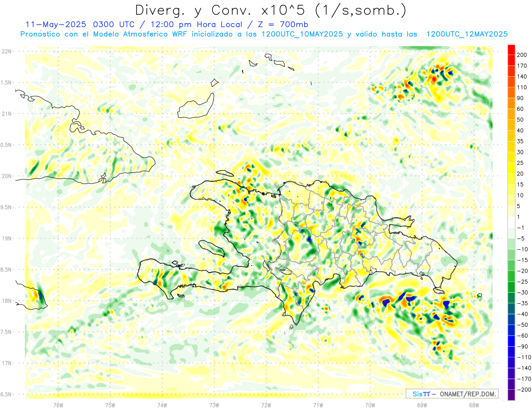The height and width of the screenshot is (411, 532).
Task: Click the '18N' latitude label
Action: point(7,301)
